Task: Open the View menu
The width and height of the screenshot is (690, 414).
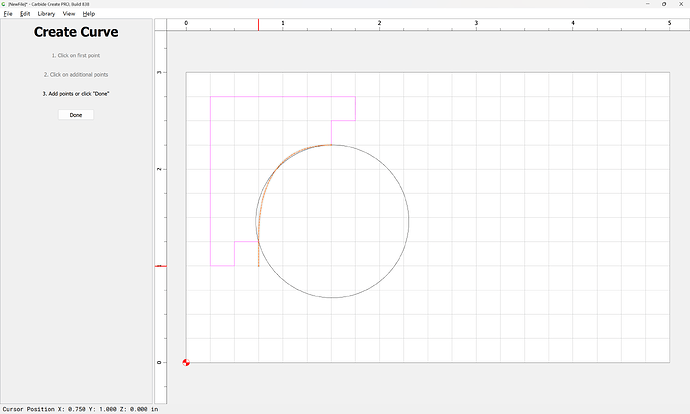Action: [69, 14]
